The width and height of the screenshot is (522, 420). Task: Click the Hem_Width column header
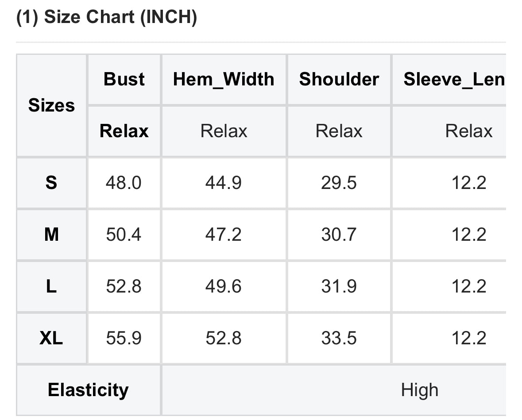224,80
